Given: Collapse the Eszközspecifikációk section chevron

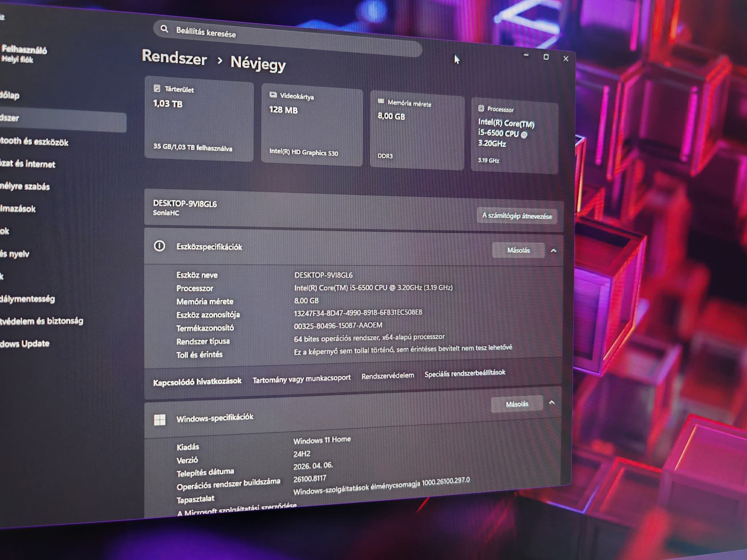Looking at the screenshot, I should (554, 251).
